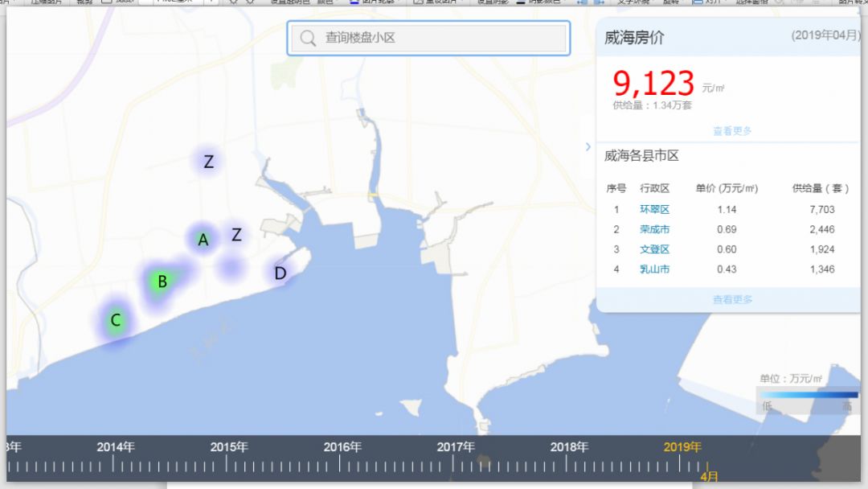
Task: Choose the 文字环绕 (text wrap) icon
Action: click(x=635, y=3)
